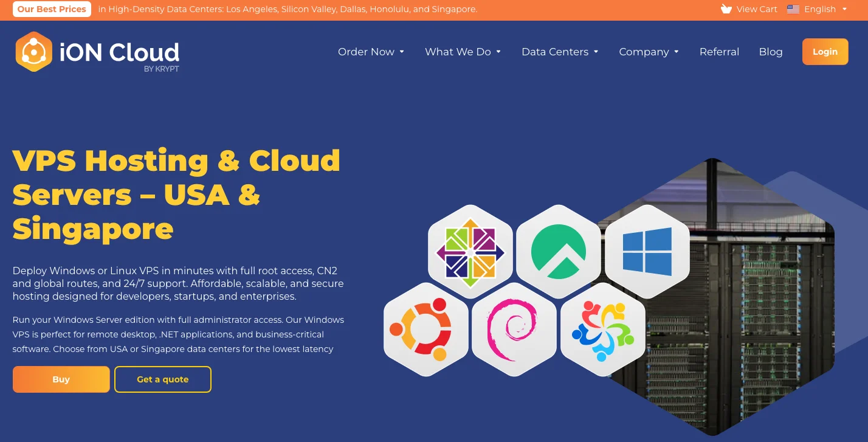The width and height of the screenshot is (868, 442).
Task: Expand the What We Do menu
Action: [x=463, y=52]
